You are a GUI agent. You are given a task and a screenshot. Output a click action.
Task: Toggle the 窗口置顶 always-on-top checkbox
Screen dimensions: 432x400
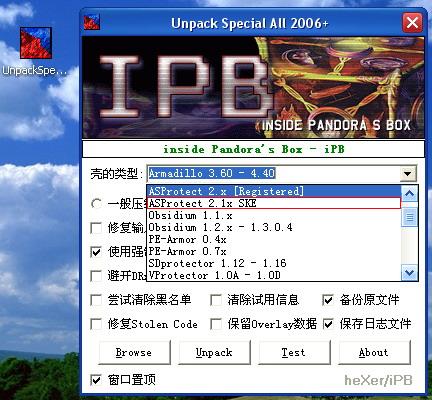97,380
